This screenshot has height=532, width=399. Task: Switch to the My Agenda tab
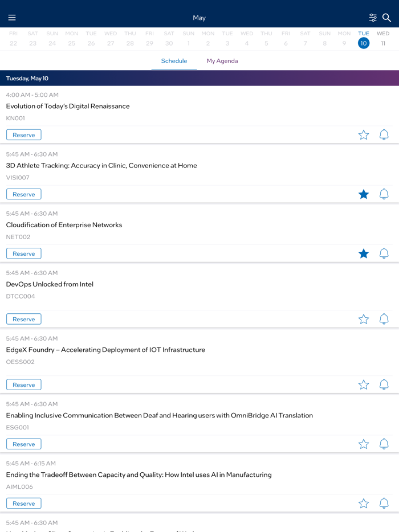(x=222, y=60)
